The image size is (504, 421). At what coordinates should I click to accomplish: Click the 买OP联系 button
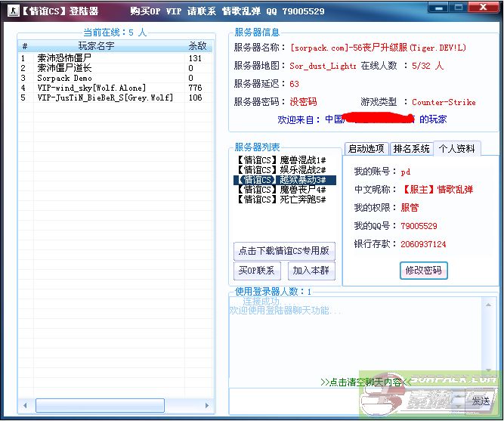point(257,271)
